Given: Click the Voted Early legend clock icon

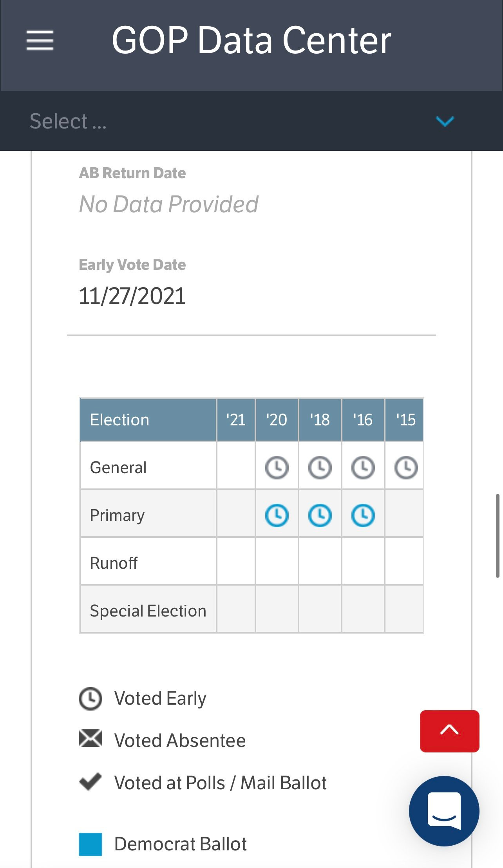Looking at the screenshot, I should pos(90,698).
